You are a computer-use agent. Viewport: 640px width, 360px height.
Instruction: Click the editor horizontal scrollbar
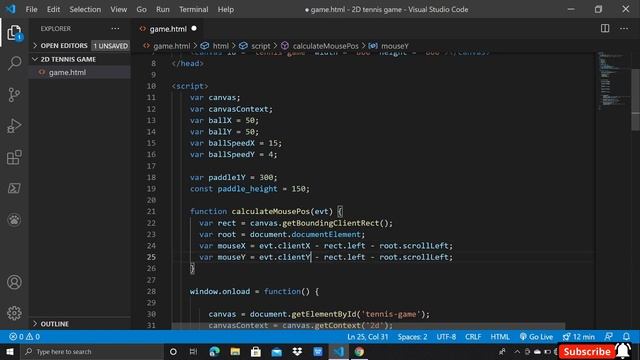pyautogui.click(x=368, y=326)
